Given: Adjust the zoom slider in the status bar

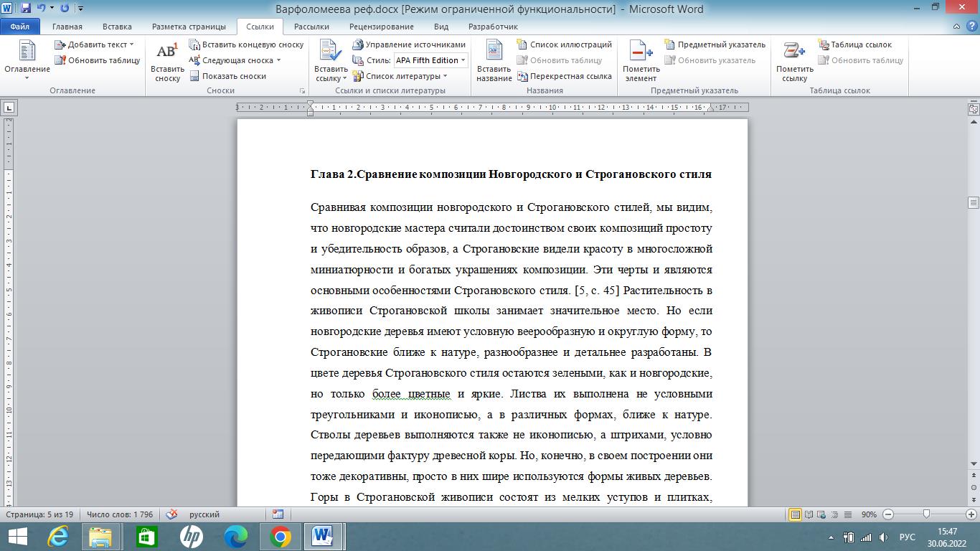Looking at the screenshot, I should [926, 514].
